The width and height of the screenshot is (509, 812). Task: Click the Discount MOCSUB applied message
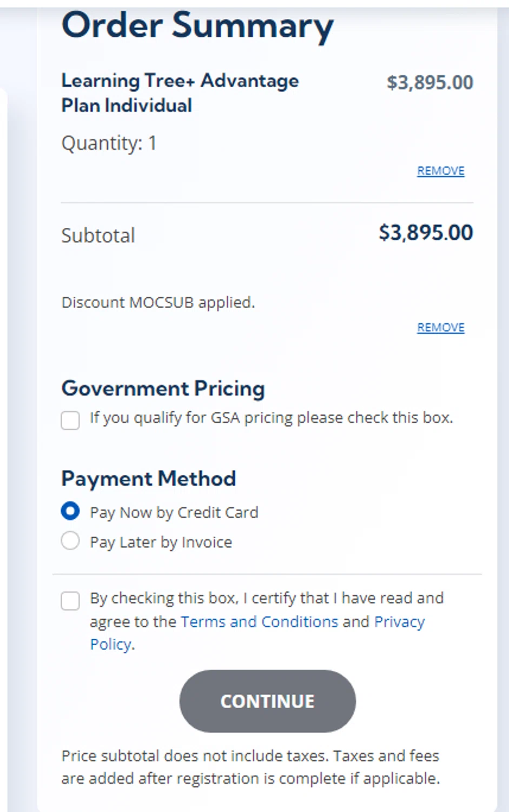(158, 302)
